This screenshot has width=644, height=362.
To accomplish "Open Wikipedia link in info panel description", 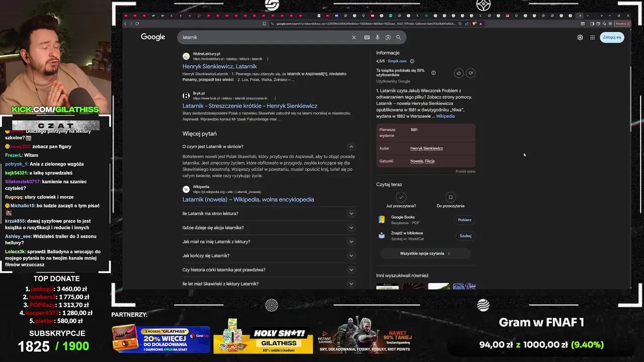I will [x=445, y=116].
